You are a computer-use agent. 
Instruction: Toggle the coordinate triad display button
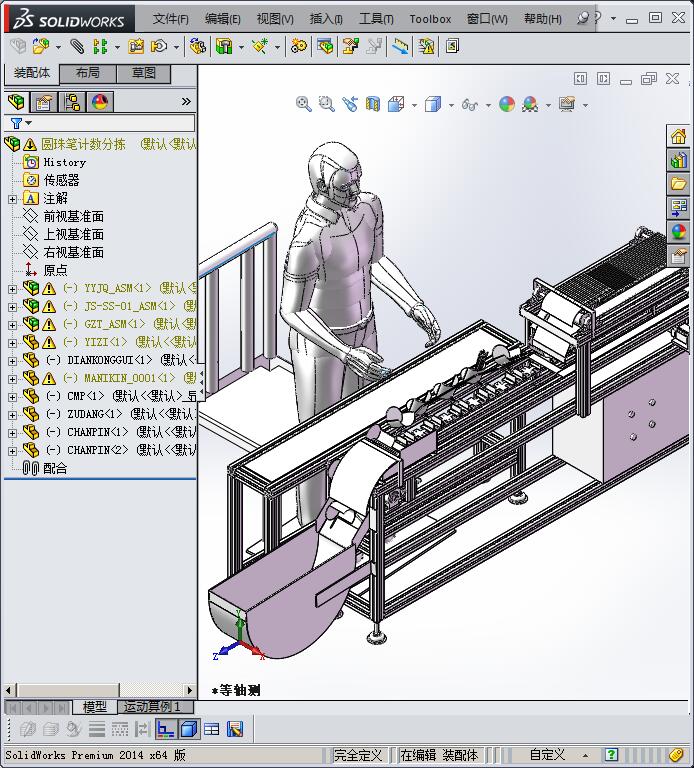pyautogui.click(x=166, y=729)
